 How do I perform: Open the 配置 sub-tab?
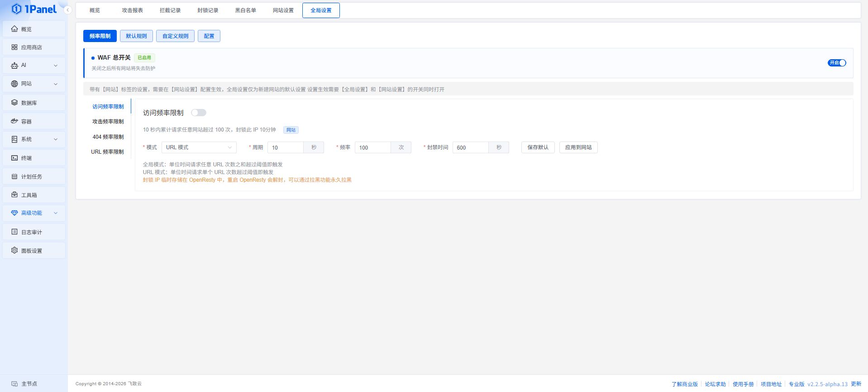point(209,36)
